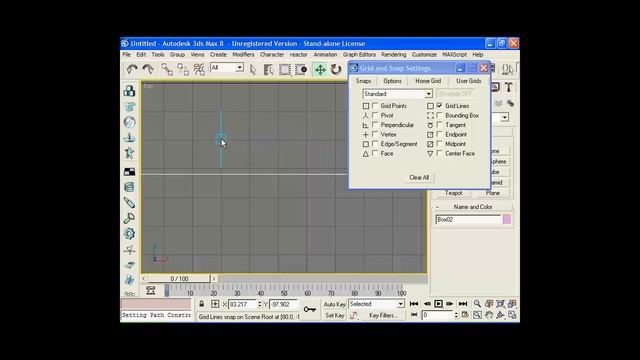The image size is (640, 360).
Task: Enable the Face snap checkbox
Action: coord(375,153)
